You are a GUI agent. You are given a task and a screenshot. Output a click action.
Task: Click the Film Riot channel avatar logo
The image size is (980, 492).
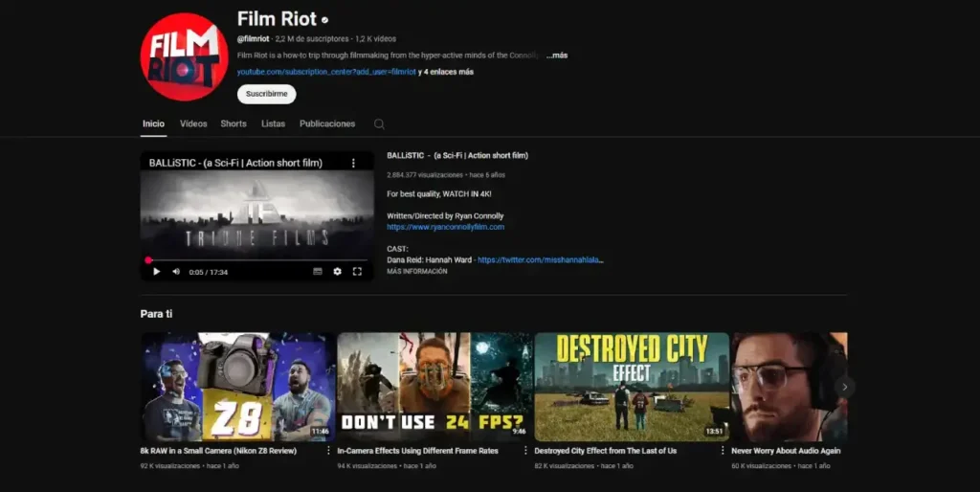(185, 56)
